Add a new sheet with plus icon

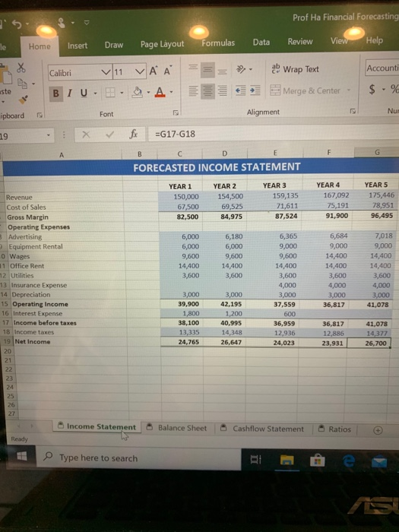coord(378,430)
